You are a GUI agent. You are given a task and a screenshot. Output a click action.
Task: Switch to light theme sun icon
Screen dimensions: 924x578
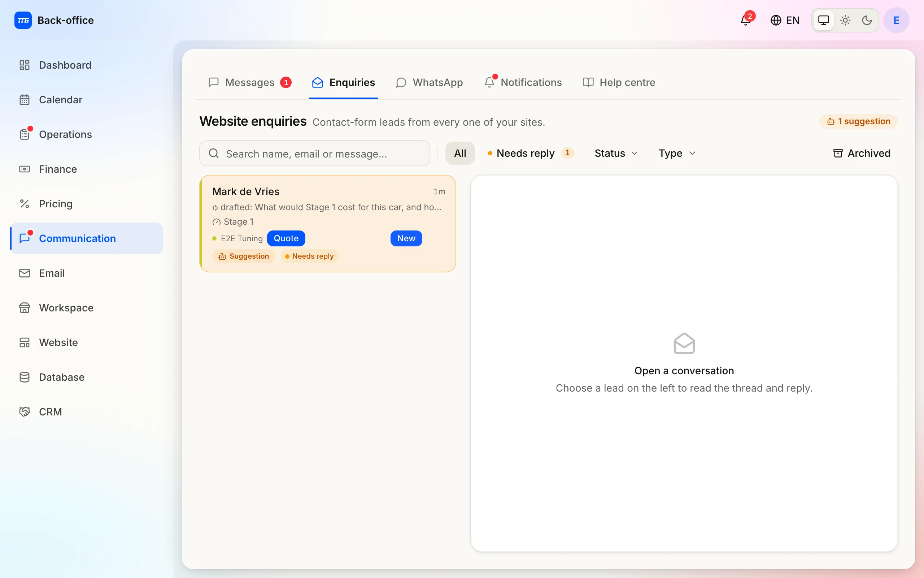tap(845, 20)
